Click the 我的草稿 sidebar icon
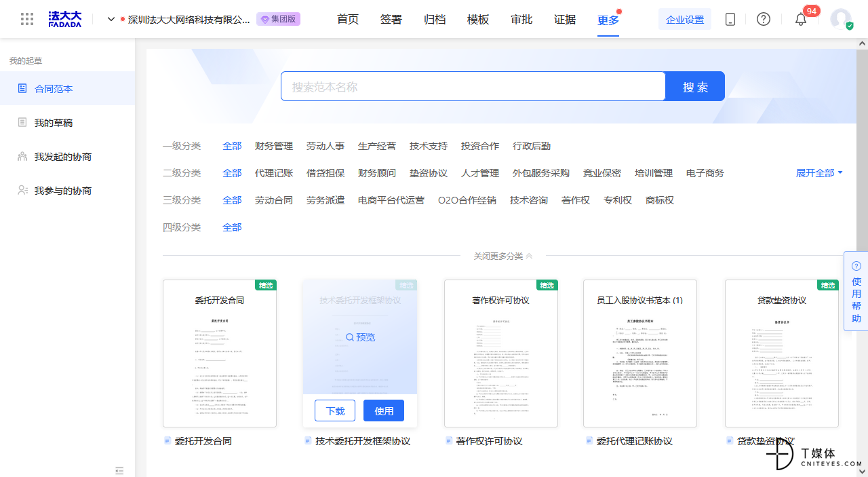 [22, 123]
